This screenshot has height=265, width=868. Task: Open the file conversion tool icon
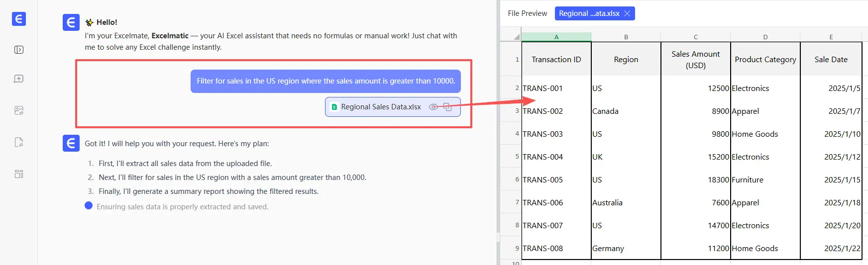click(x=19, y=143)
